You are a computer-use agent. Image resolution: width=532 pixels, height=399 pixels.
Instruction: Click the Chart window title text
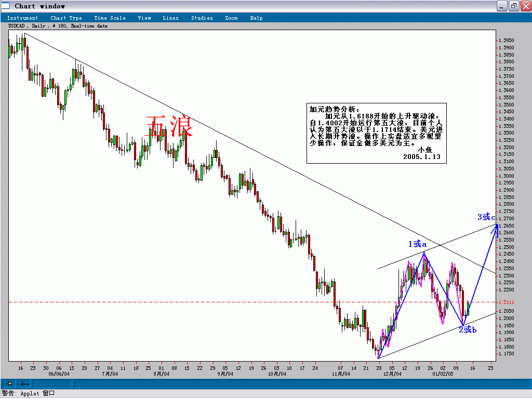39,6
